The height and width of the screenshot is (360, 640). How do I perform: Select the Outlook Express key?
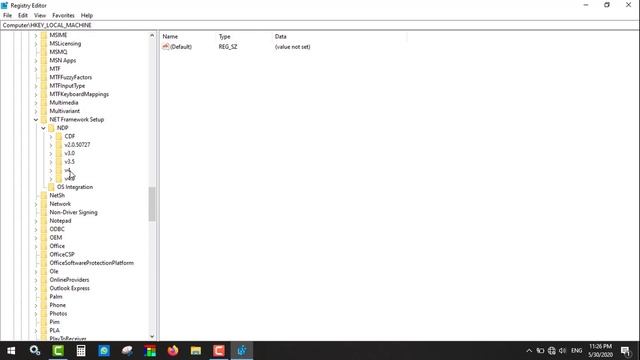pyautogui.click(x=69, y=288)
